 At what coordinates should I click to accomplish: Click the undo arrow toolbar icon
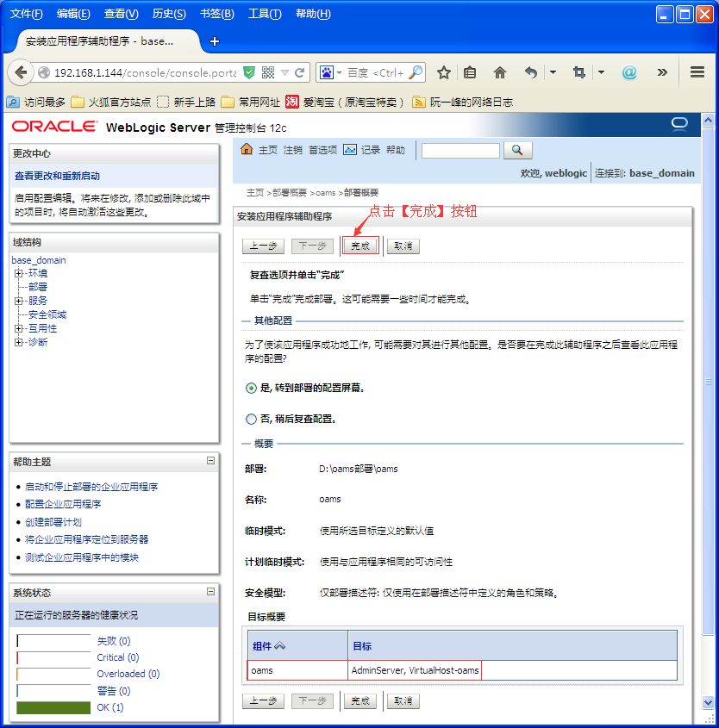(x=530, y=72)
